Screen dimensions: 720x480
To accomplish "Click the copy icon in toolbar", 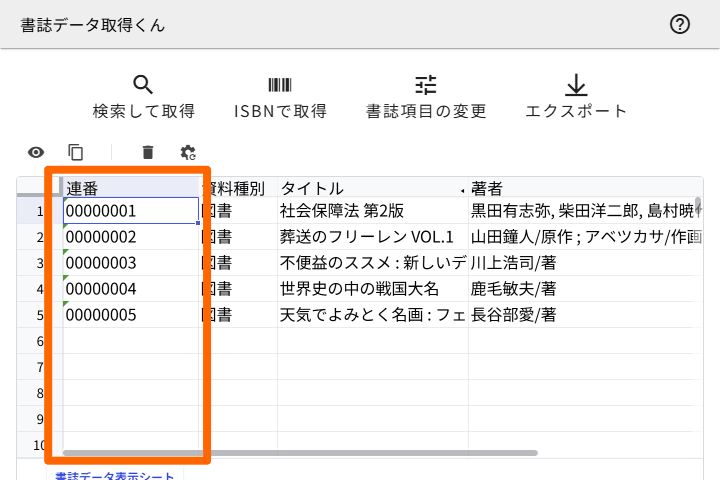I will click(x=76, y=152).
